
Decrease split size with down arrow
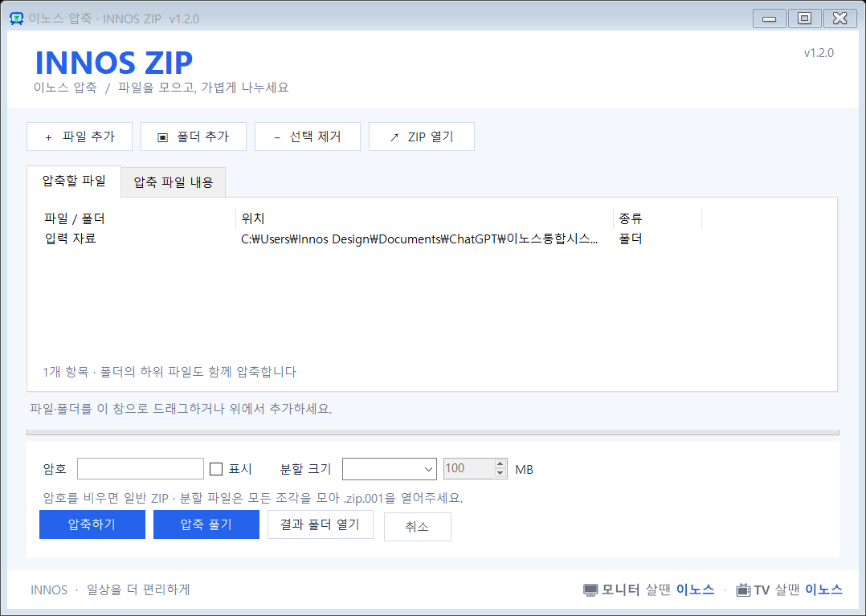(500, 473)
